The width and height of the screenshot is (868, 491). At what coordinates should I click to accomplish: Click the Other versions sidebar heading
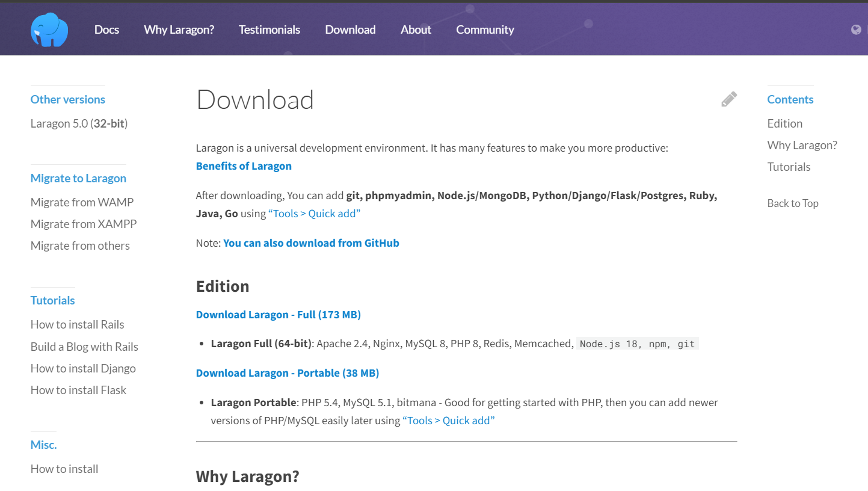(x=68, y=99)
